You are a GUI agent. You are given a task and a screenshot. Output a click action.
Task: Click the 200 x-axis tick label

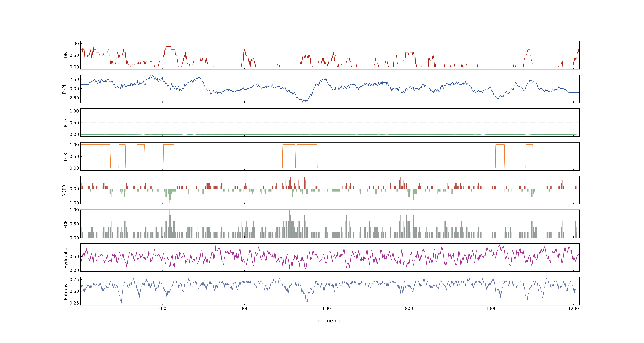coord(162,309)
